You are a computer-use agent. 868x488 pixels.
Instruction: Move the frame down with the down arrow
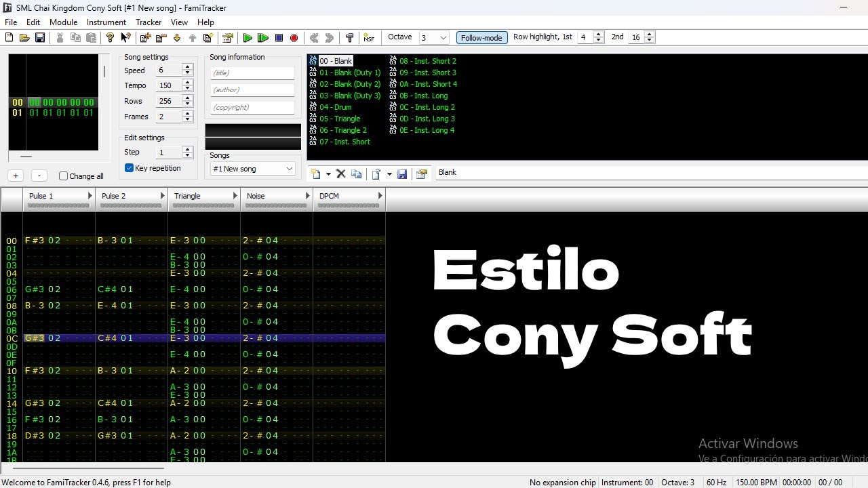coord(177,38)
